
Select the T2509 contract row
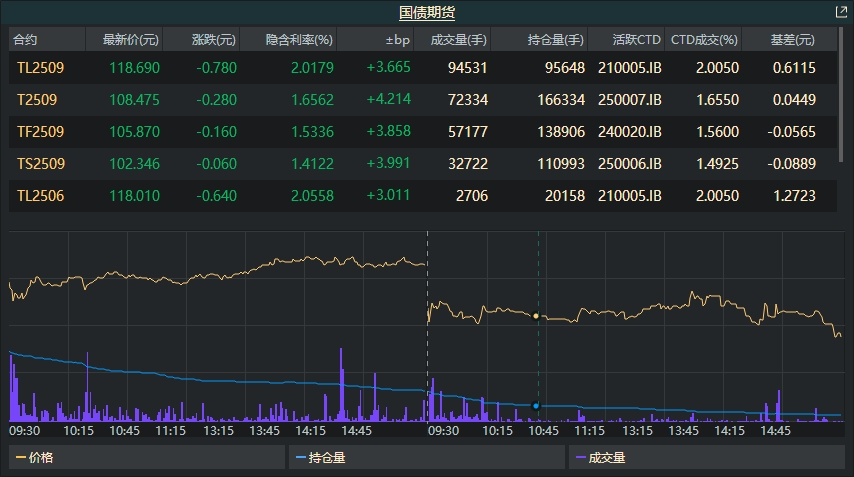(37, 100)
